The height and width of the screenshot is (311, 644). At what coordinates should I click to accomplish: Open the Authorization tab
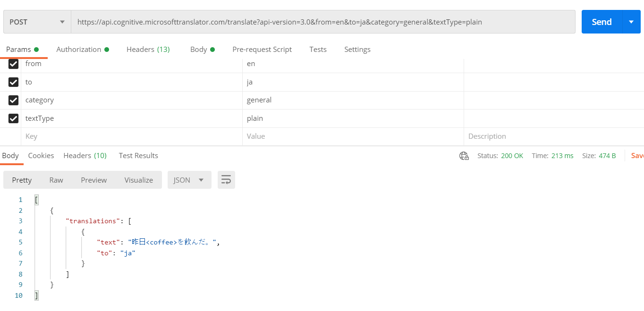83,50
